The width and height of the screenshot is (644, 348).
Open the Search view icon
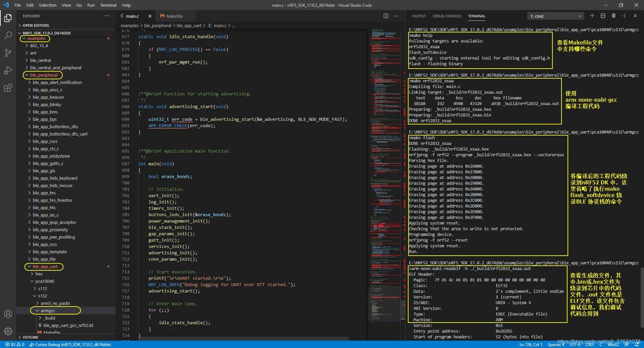point(8,35)
